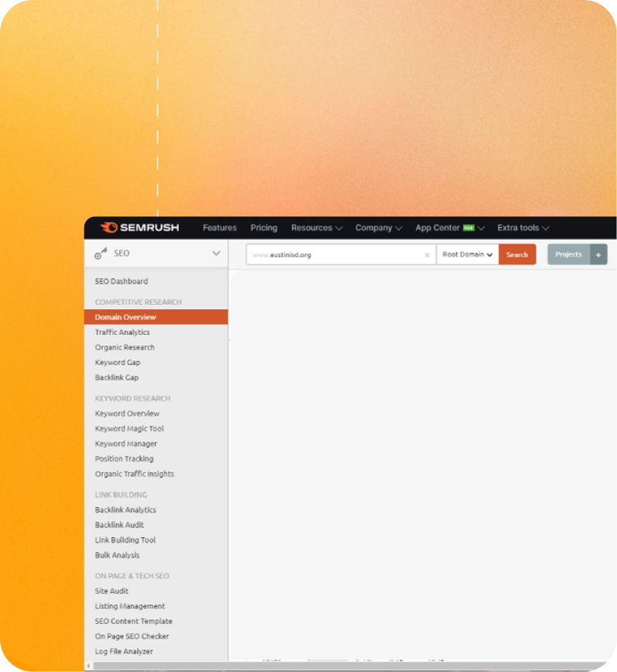617x672 pixels.
Task: Expand the SEO toolkit dropdown chevron
Action: pyautogui.click(x=216, y=254)
